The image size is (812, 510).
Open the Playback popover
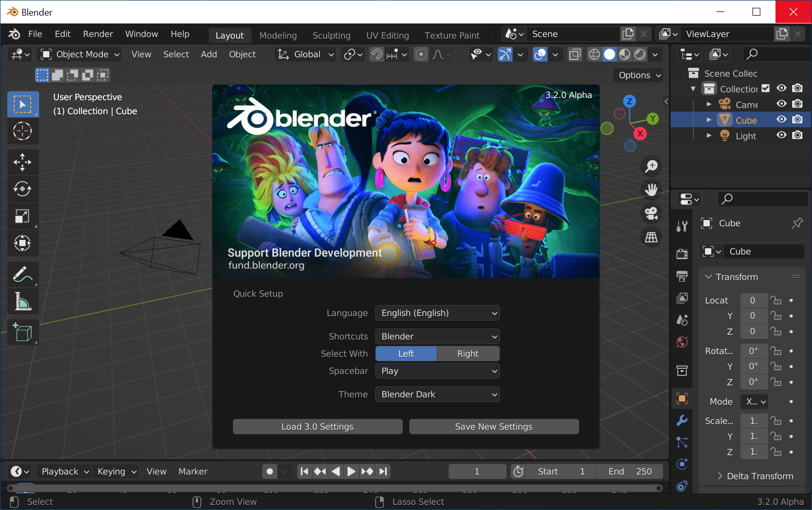tap(63, 471)
